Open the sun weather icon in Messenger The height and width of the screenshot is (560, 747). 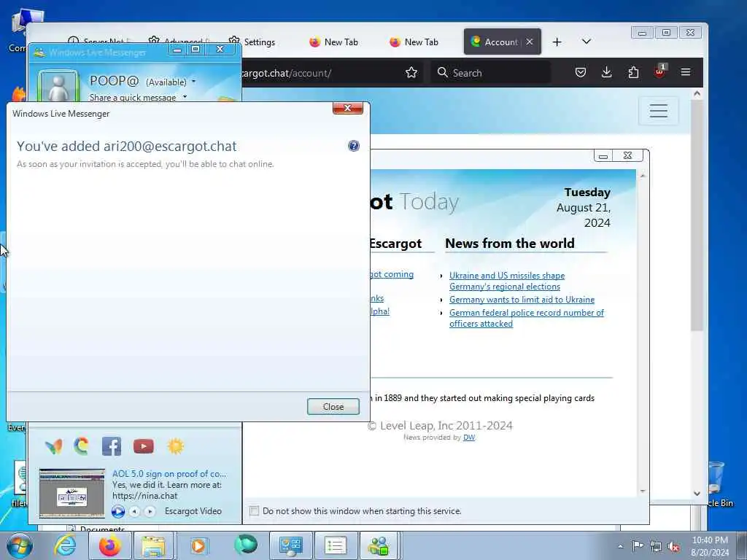click(175, 446)
